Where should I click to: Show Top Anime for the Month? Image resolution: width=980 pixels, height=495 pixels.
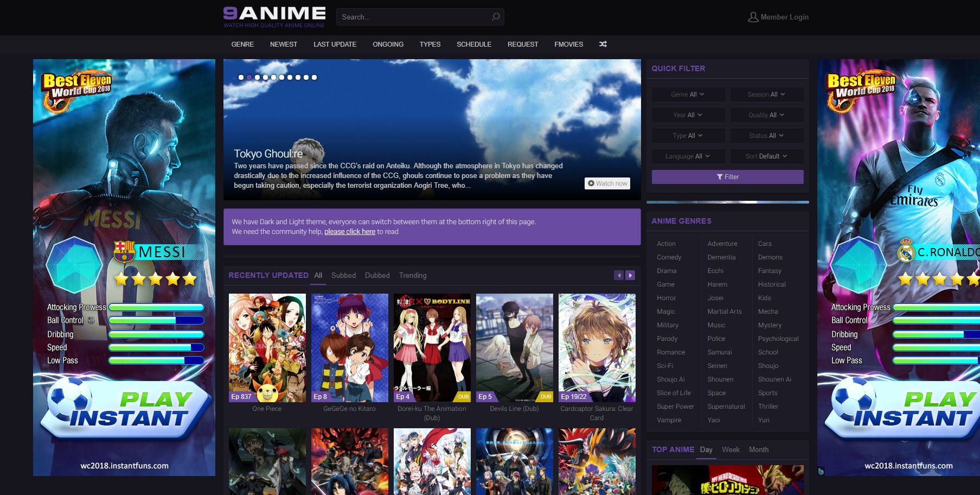pos(759,449)
